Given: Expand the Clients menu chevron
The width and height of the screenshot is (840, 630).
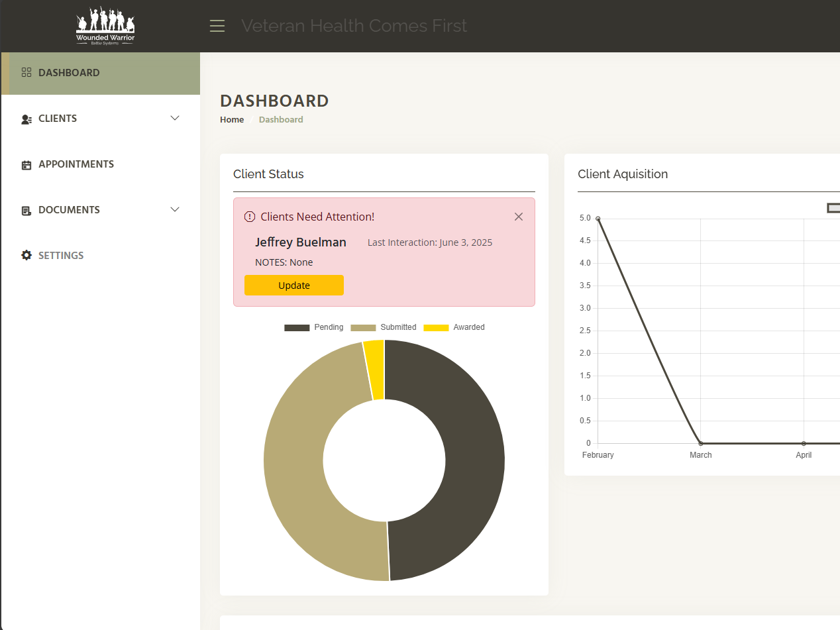Looking at the screenshot, I should coord(175,118).
